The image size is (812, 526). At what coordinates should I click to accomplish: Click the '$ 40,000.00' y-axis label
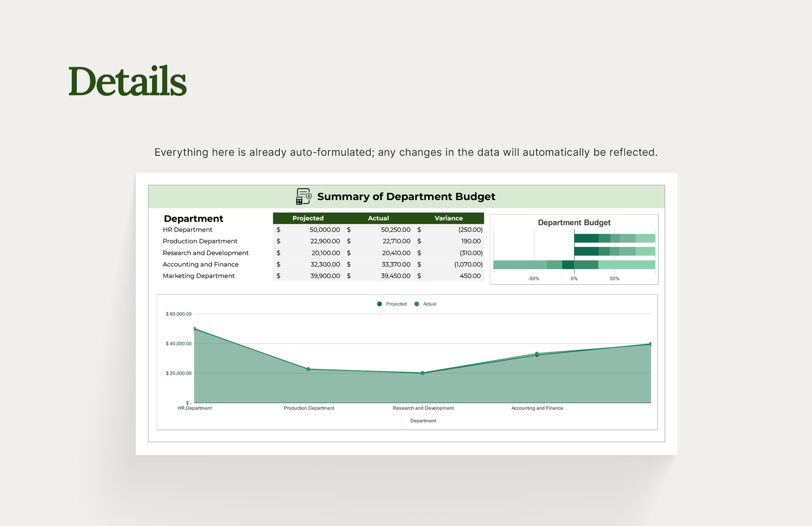pos(179,344)
